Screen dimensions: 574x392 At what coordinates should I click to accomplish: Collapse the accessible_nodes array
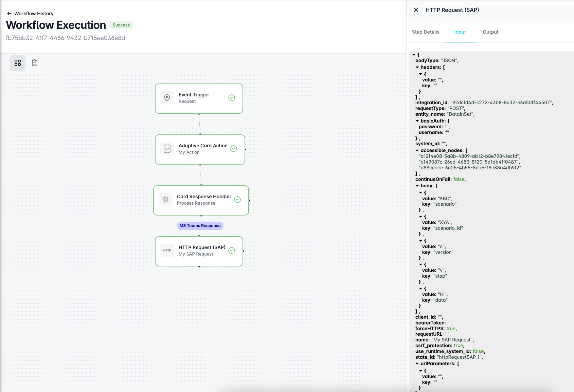coord(417,150)
